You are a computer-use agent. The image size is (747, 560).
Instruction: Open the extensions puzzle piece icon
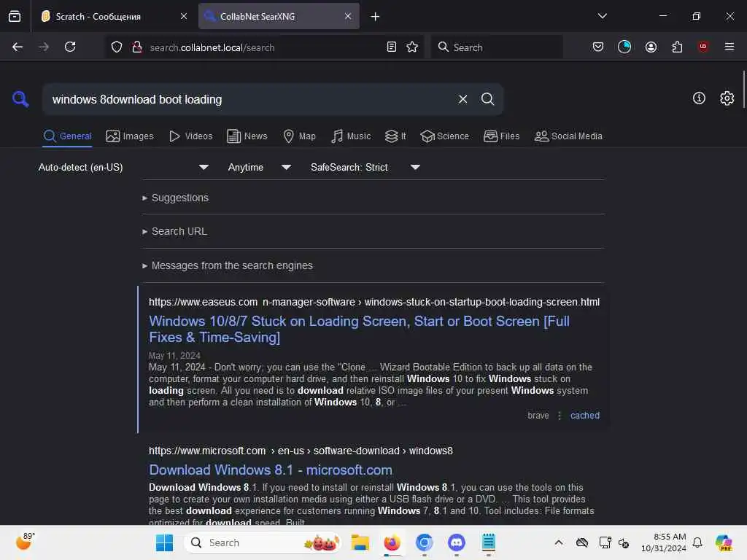(677, 47)
